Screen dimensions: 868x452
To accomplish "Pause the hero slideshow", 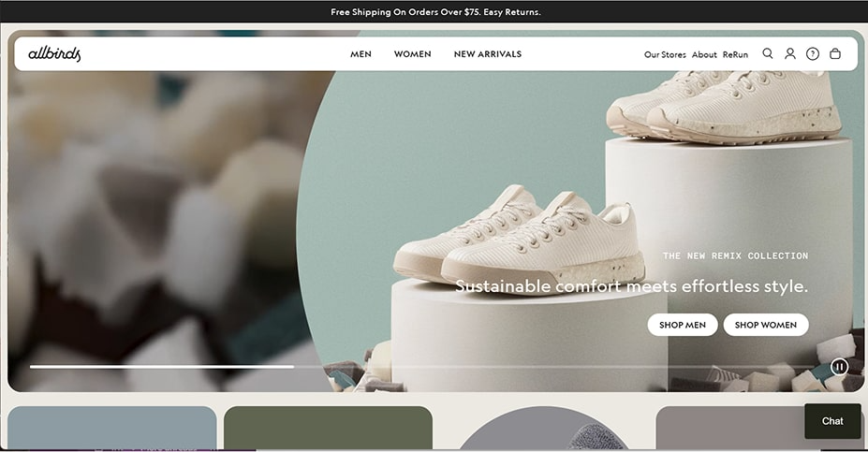I will click(839, 366).
